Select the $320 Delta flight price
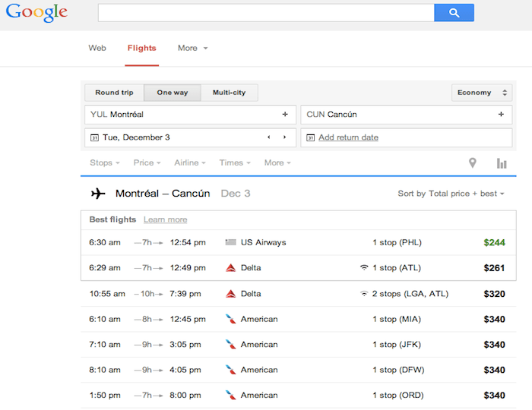Screen dimensions: 532x410 [494, 294]
